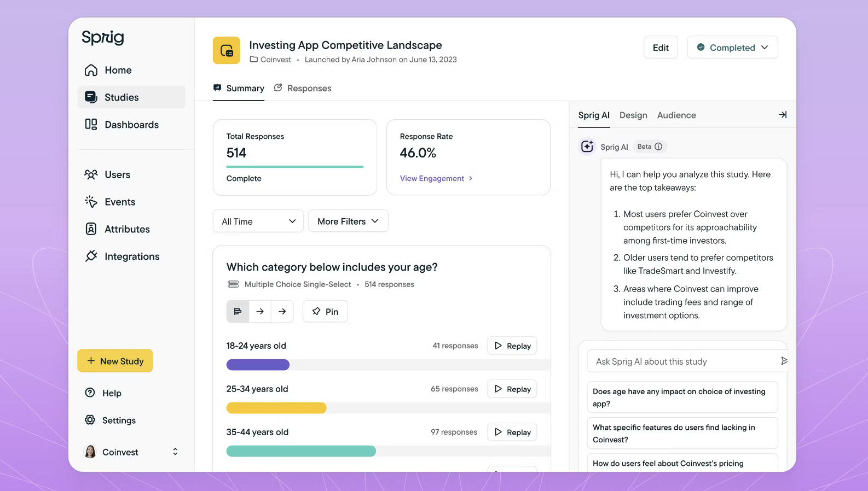Viewport: 868px width, 491px height.
Task: Click the yellow study type icon
Action: click(227, 50)
